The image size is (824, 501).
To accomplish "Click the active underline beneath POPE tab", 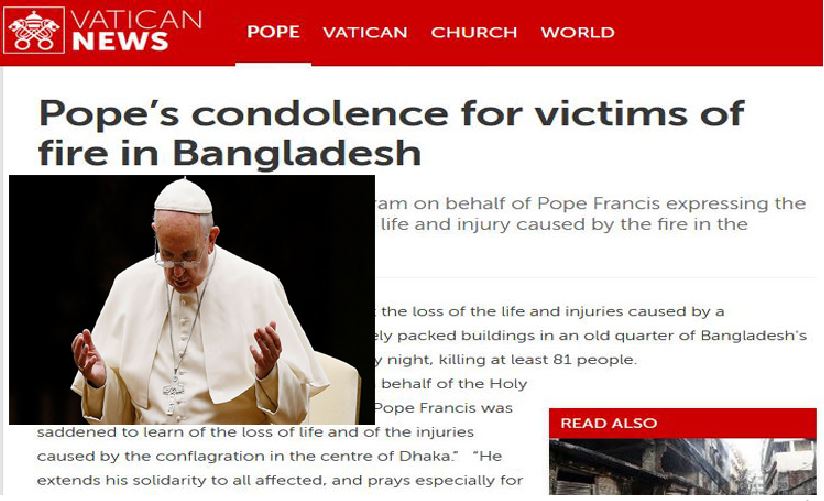I will point(273,64).
